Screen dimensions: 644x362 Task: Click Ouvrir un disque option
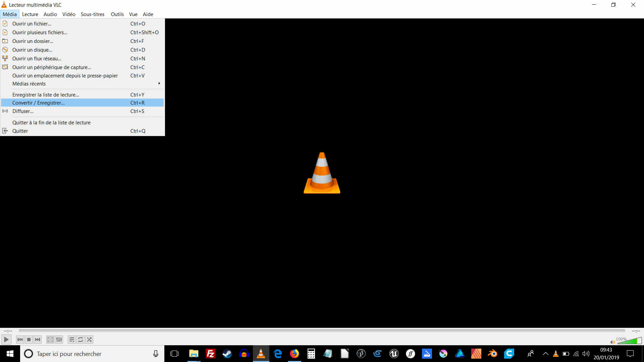click(32, 50)
